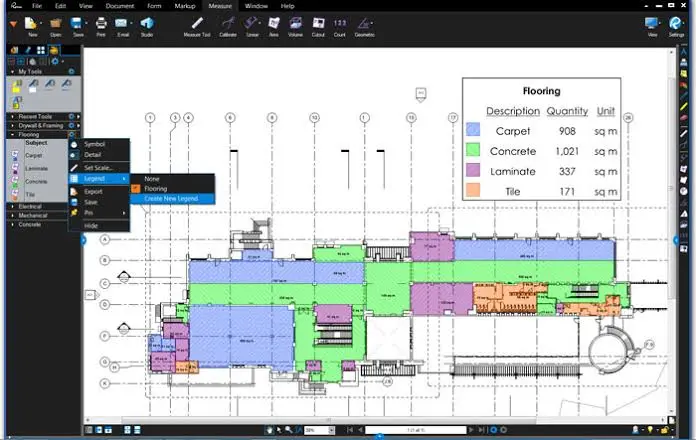Print the document with Print icon
The height and width of the screenshot is (440, 696).
(101, 23)
